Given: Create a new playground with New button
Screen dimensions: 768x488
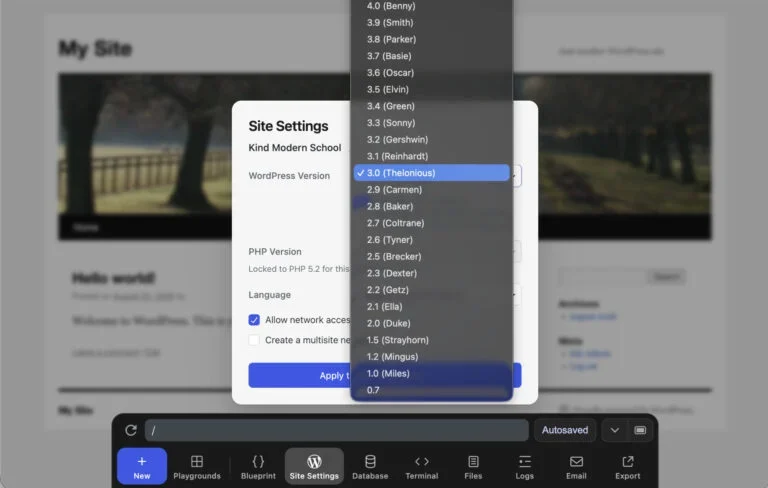Looking at the screenshot, I should coord(142,466).
